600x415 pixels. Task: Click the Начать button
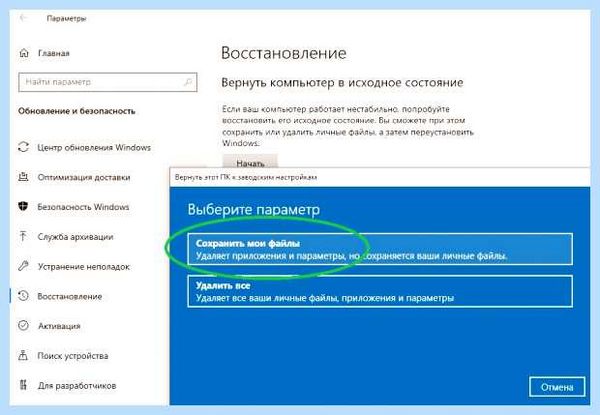tap(250, 163)
